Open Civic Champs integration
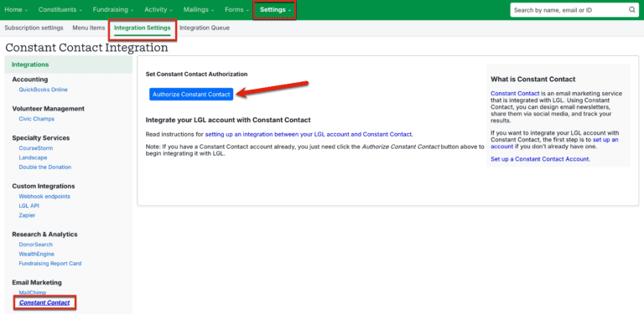Image resolution: width=644 pixels, height=314 pixels. click(x=37, y=119)
